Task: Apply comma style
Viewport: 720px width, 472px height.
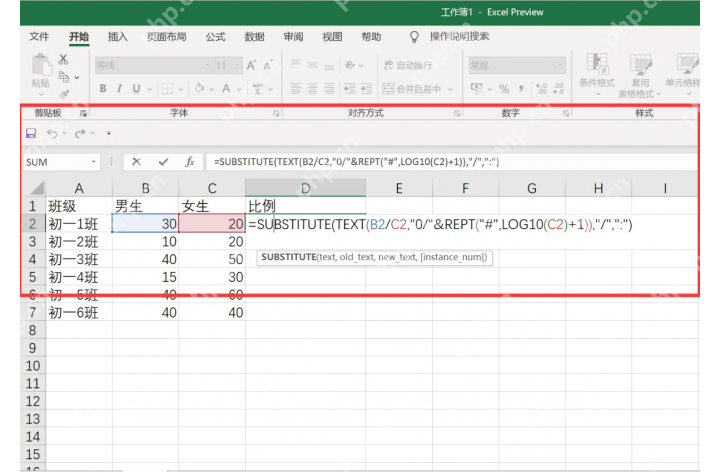Action: (521, 89)
